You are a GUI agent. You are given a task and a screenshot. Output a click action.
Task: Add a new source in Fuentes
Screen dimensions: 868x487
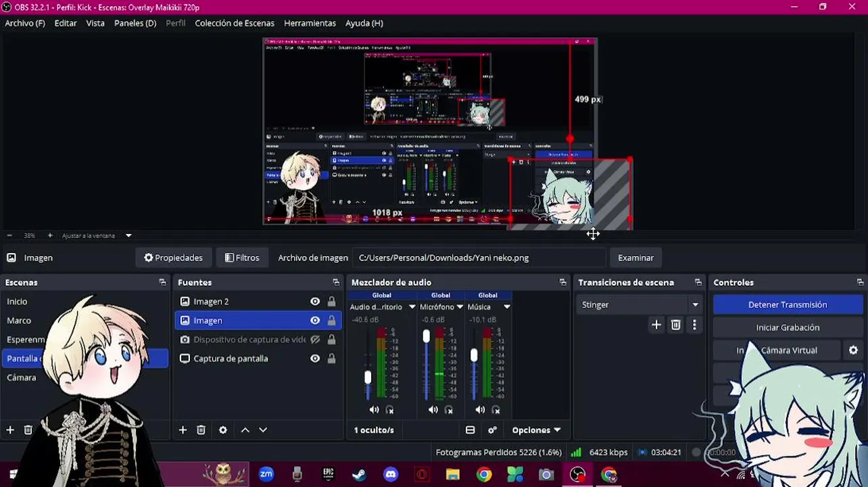(183, 430)
